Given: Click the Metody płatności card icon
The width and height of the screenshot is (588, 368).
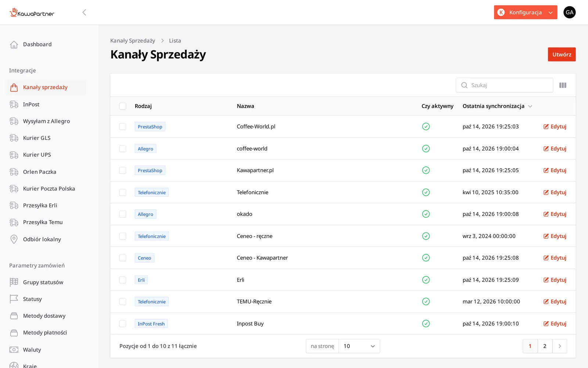Looking at the screenshot, I should point(14,333).
